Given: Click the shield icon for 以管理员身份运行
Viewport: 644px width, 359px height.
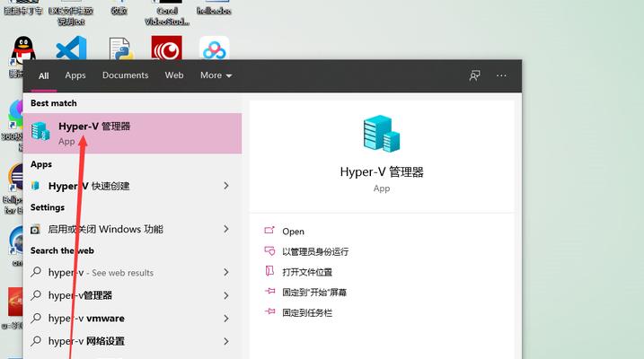Looking at the screenshot, I should coord(269,250).
